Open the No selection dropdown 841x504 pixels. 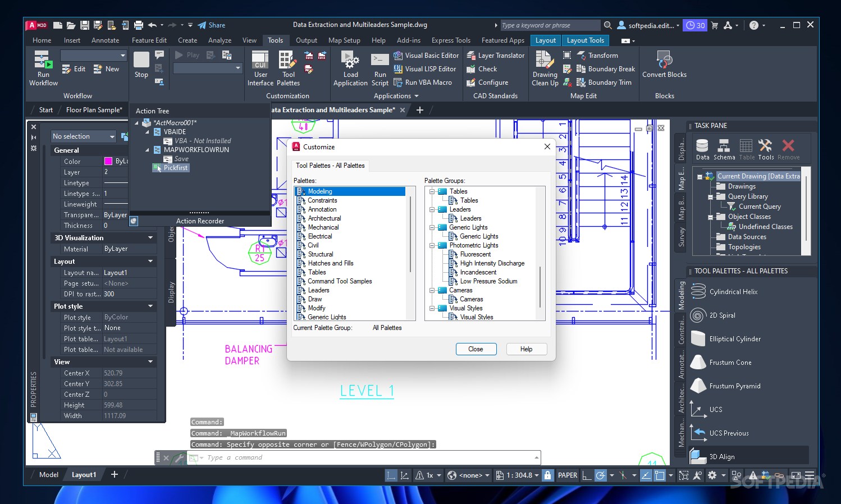pyautogui.click(x=83, y=136)
